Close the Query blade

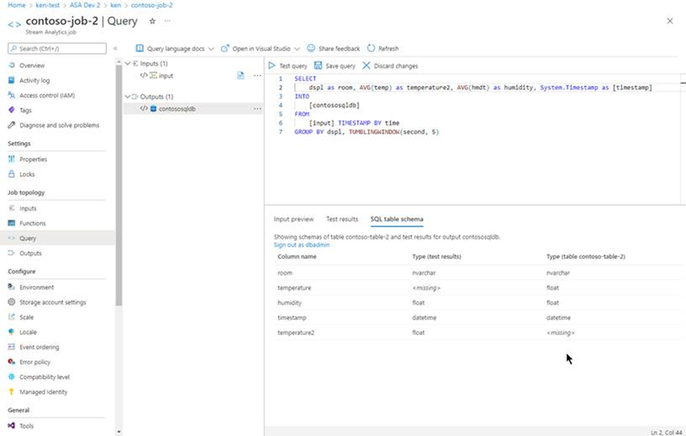[x=669, y=21]
